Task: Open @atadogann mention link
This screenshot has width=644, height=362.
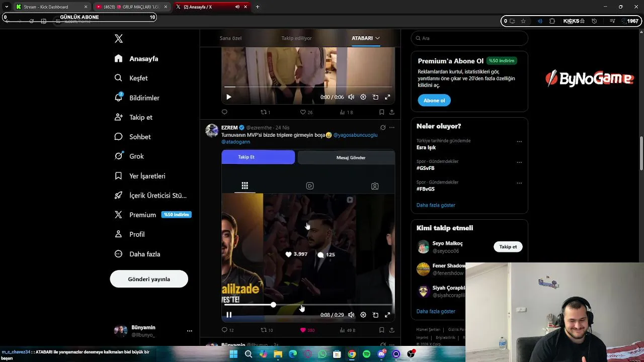Action: click(x=235, y=142)
